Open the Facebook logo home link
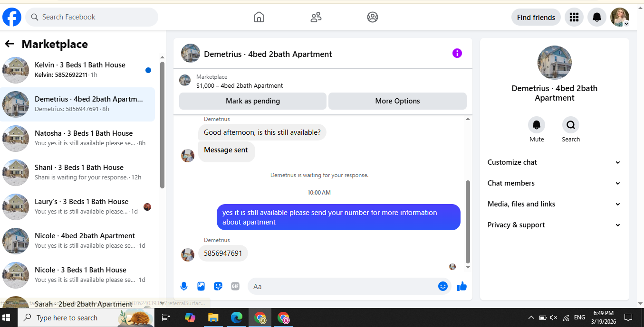The height and width of the screenshot is (327, 644). point(12,17)
